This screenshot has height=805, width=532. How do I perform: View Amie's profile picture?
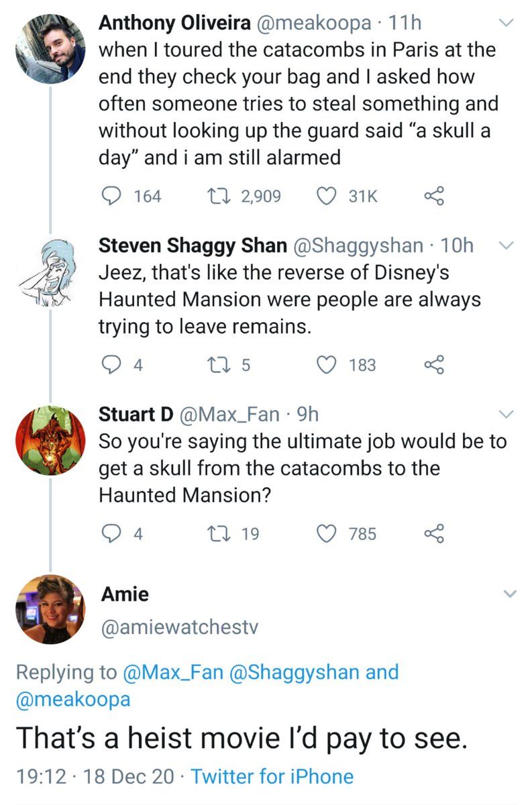50,609
